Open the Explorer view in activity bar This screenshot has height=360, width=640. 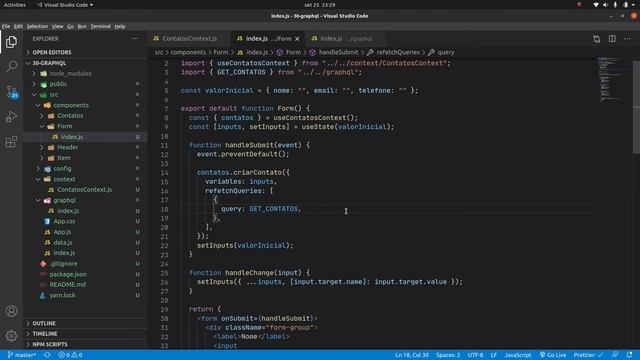(x=11, y=42)
